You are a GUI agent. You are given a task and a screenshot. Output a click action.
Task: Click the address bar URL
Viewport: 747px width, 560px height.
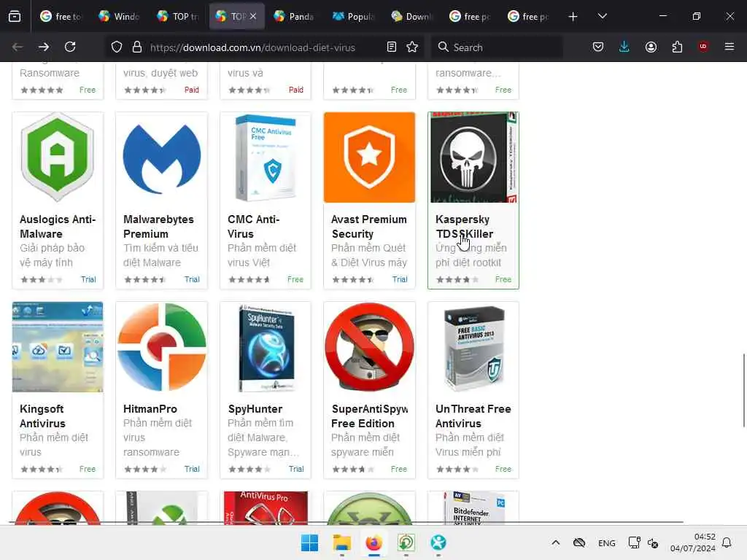(252, 47)
